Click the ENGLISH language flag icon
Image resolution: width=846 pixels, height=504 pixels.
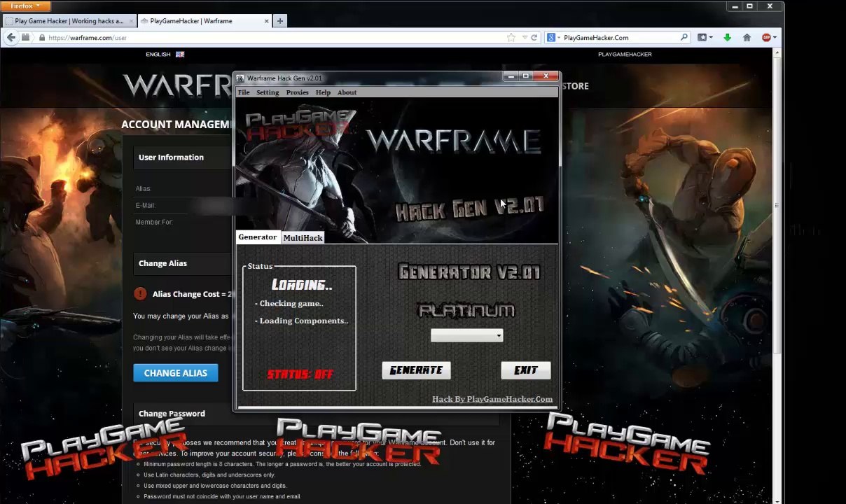[x=180, y=54]
